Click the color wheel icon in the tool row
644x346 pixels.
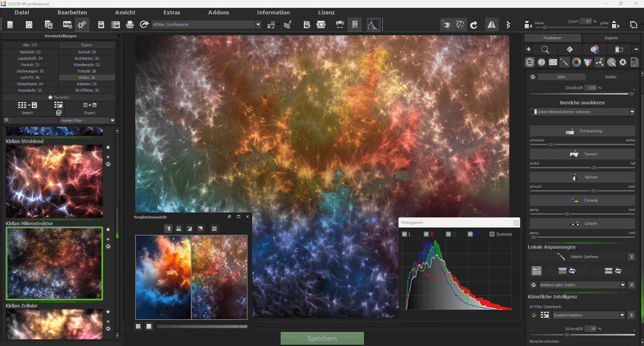click(x=576, y=62)
